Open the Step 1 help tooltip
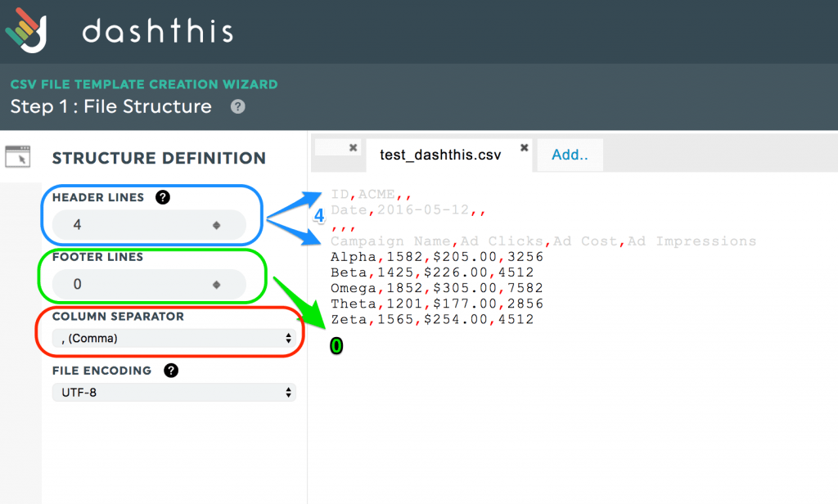Viewport: 838px width, 504px height. tap(237, 106)
